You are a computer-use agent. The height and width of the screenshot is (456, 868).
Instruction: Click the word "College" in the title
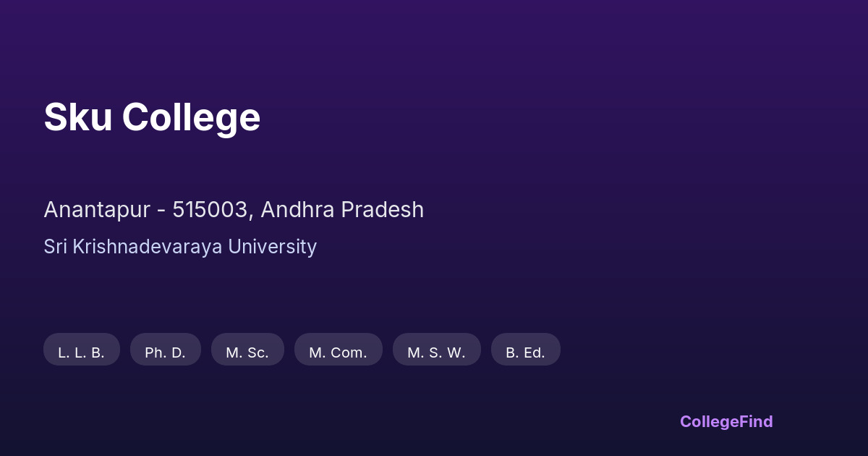coord(191,117)
